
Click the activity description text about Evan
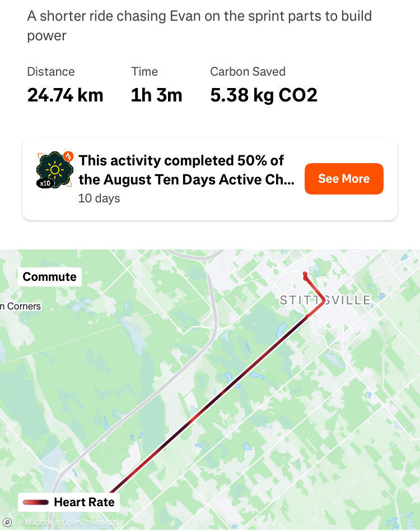pyautogui.click(x=199, y=26)
